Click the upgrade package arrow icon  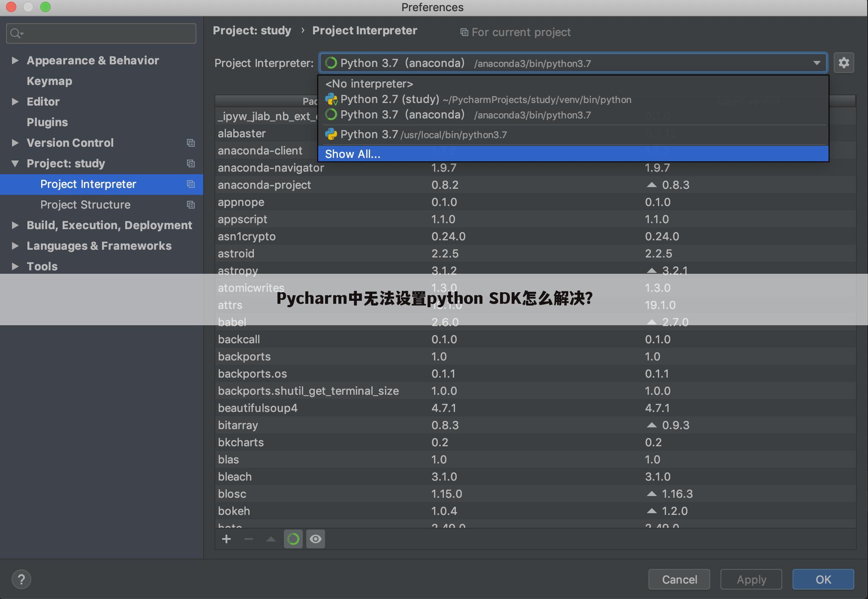tap(271, 539)
